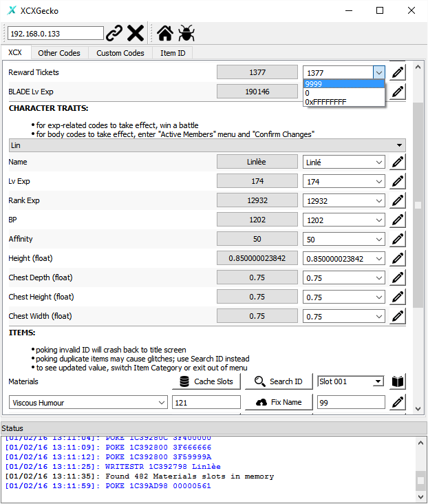The image size is (428, 504).
Task: Click the item ID field containing 121
Action: tap(206, 402)
